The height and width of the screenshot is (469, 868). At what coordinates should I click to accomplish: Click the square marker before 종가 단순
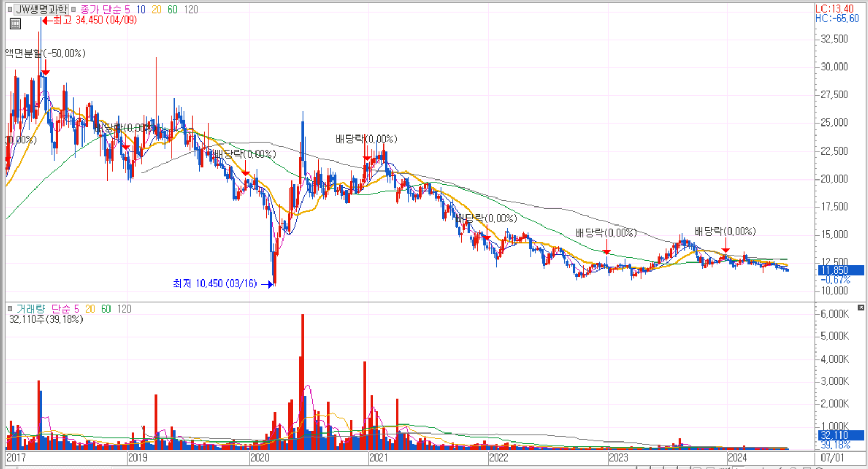click(x=74, y=10)
